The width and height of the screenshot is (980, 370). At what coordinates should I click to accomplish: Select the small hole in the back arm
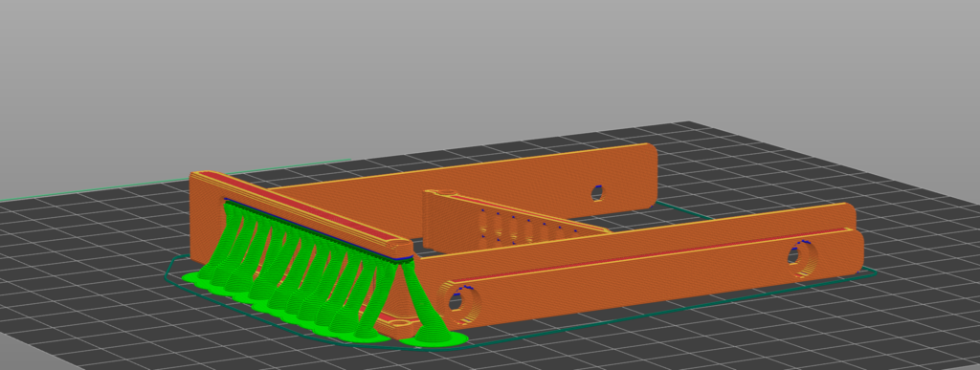click(x=597, y=192)
